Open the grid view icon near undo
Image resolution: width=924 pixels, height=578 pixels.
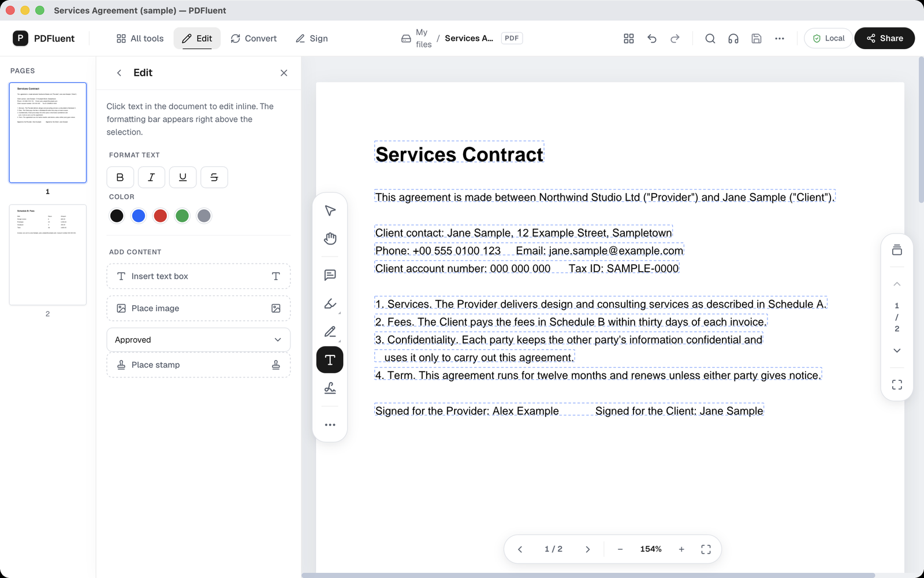coord(629,38)
